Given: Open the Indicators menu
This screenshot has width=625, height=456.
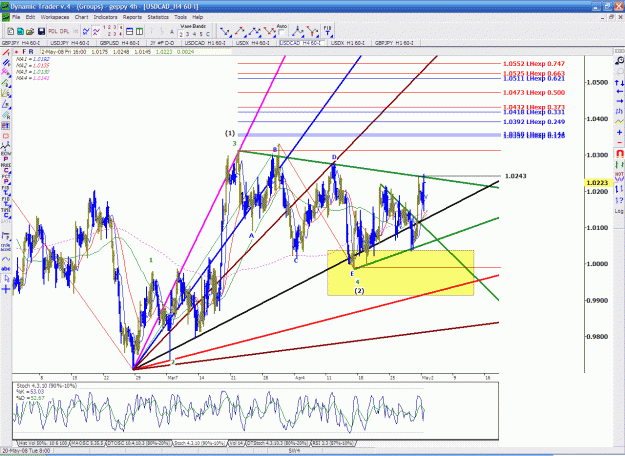Looking at the screenshot, I should [105, 17].
